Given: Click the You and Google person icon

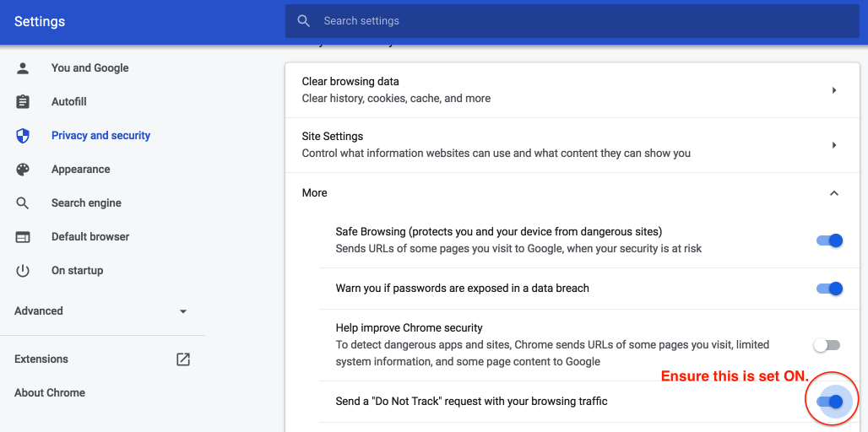Looking at the screenshot, I should pos(22,68).
